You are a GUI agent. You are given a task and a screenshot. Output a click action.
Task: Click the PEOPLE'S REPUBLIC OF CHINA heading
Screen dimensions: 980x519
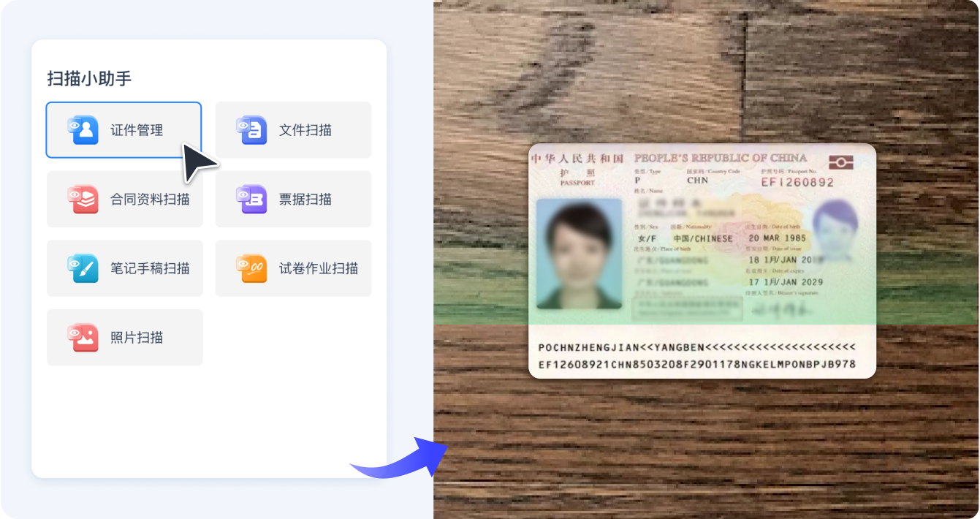click(721, 158)
